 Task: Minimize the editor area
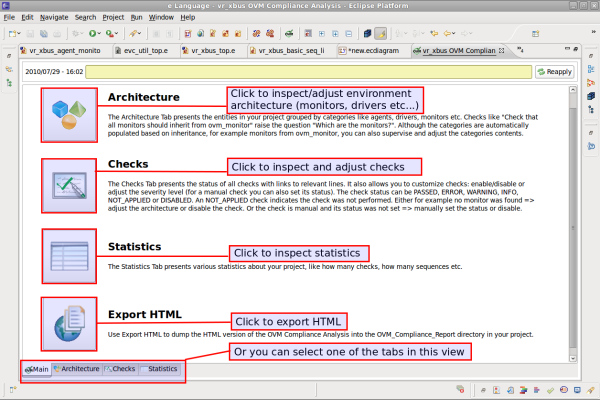pyautogui.click(x=567, y=49)
